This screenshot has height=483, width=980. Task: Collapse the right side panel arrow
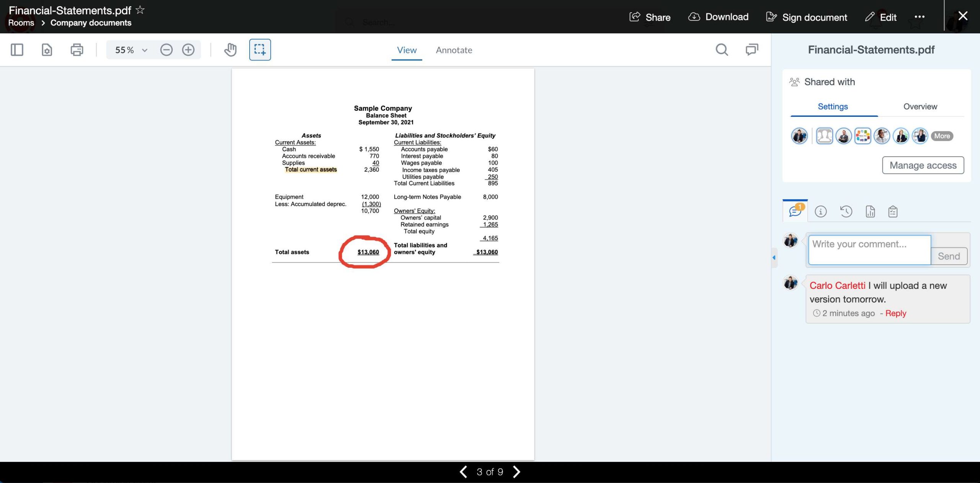774,257
